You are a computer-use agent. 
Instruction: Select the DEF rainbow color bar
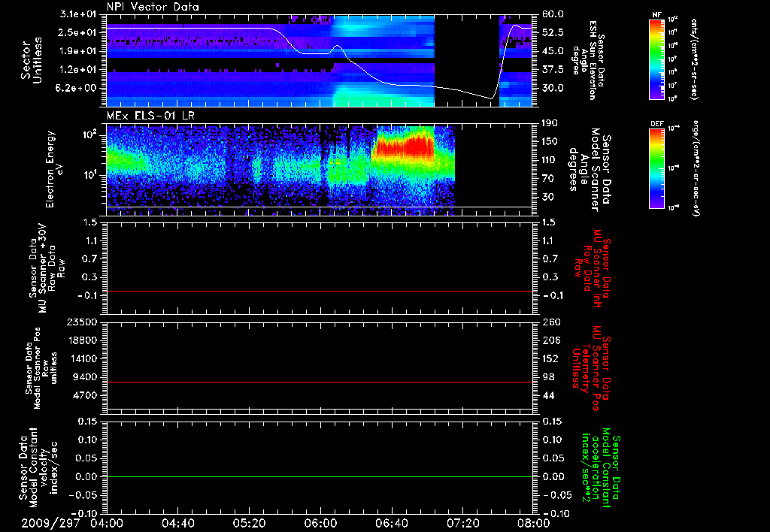[x=657, y=169]
